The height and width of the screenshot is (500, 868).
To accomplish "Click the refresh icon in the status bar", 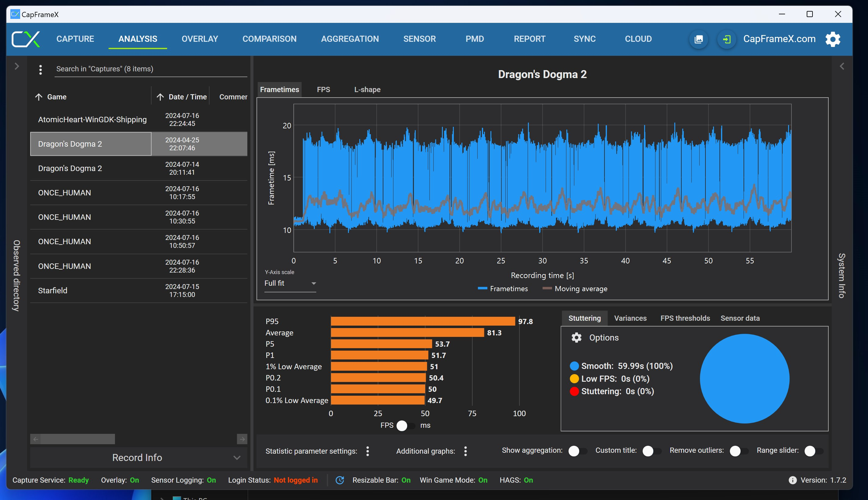I will [x=340, y=480].
